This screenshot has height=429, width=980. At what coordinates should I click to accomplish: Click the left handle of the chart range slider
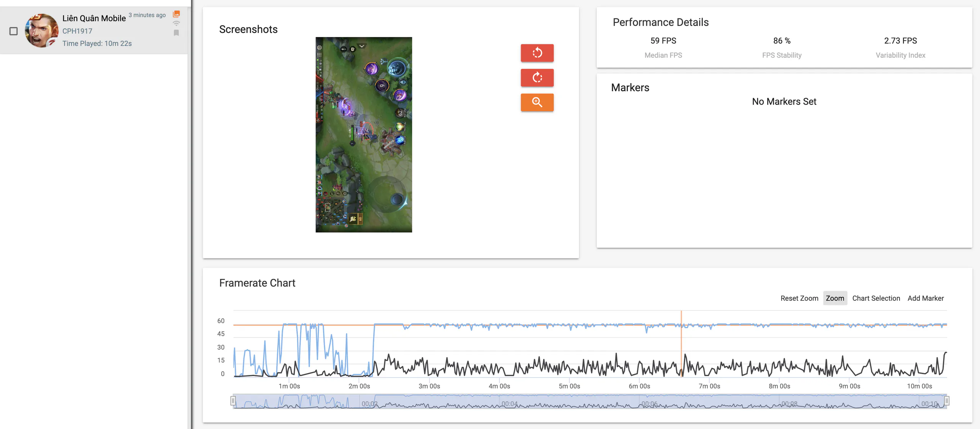[x=233, y=401]
